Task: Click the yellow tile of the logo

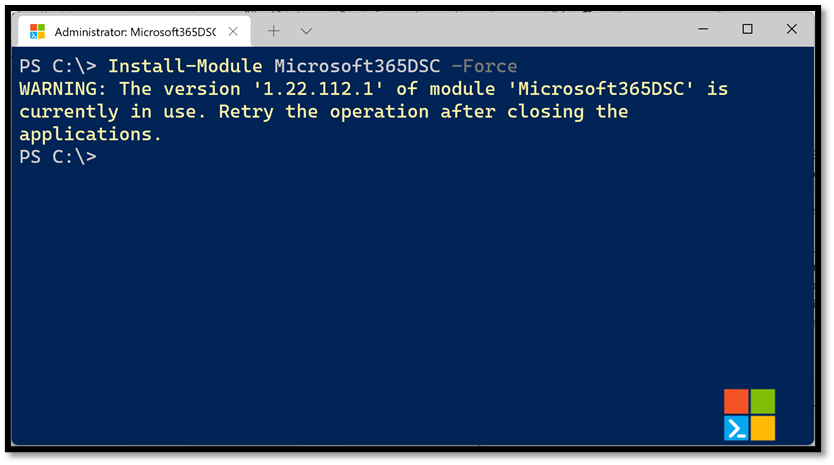Action: pyautogui.click(x=763, y=428)
